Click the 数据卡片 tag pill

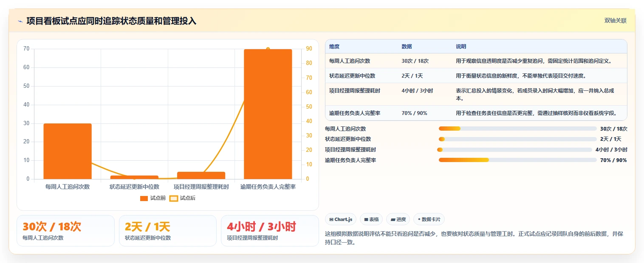[x=429, y=219]
